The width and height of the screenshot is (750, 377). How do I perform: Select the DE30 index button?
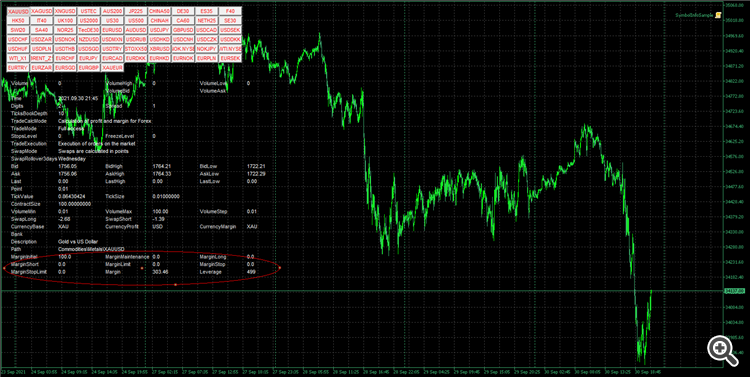tap(183, 11)
